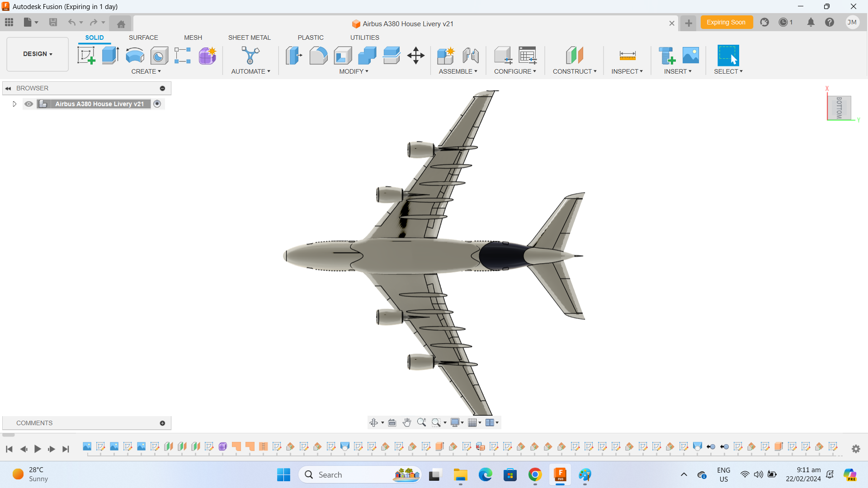Open the DESIGN workspace dropdown
This screenshot has width=868, height=488.
coord(37,54)
